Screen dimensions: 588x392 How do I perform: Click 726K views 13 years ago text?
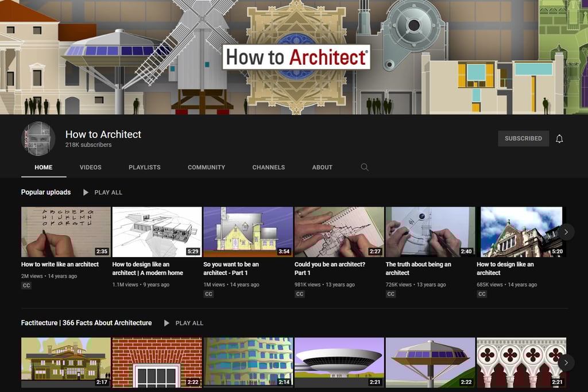tap(416, 285)
